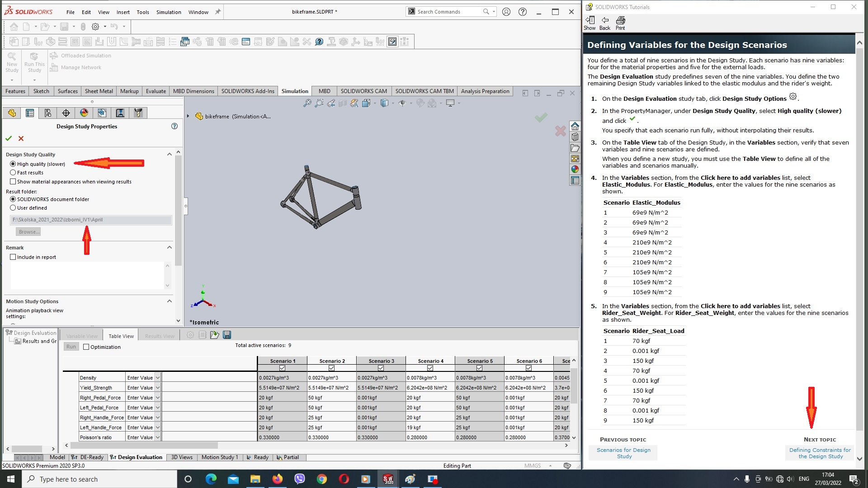Uncheck the Scenario 6 checkbox
This screenshot has width=868, height=488.
pos(528,368)
